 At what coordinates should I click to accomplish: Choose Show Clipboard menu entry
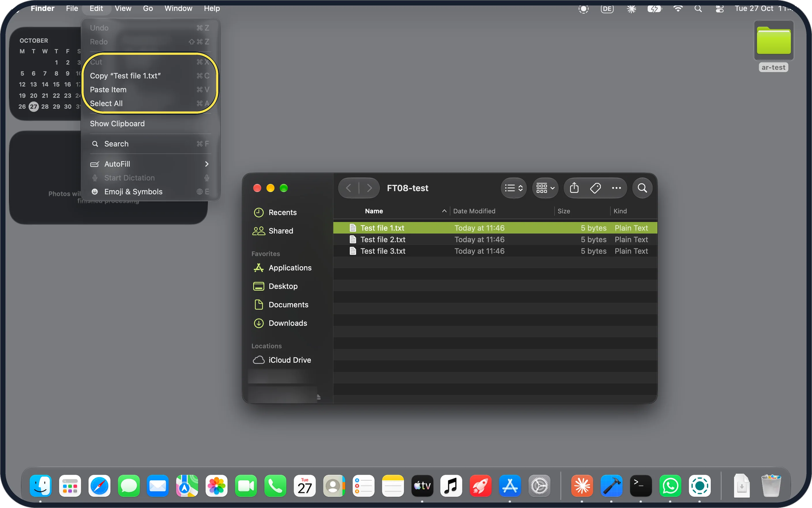(150, 123)
